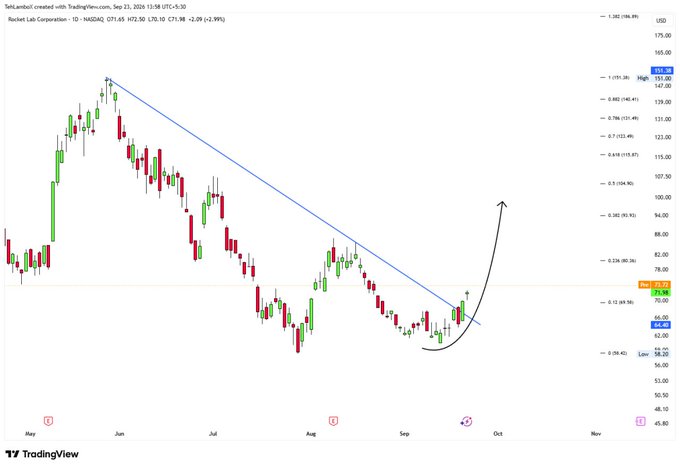Viewport: 680px width, 468px height.
Task: Click the Sep label on time axis
Action: pos(404,433)
